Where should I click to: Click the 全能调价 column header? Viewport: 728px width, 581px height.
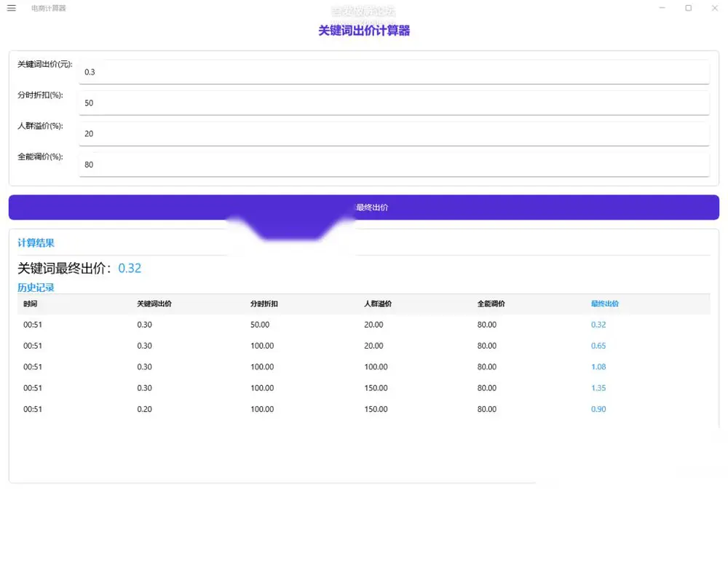491,304
